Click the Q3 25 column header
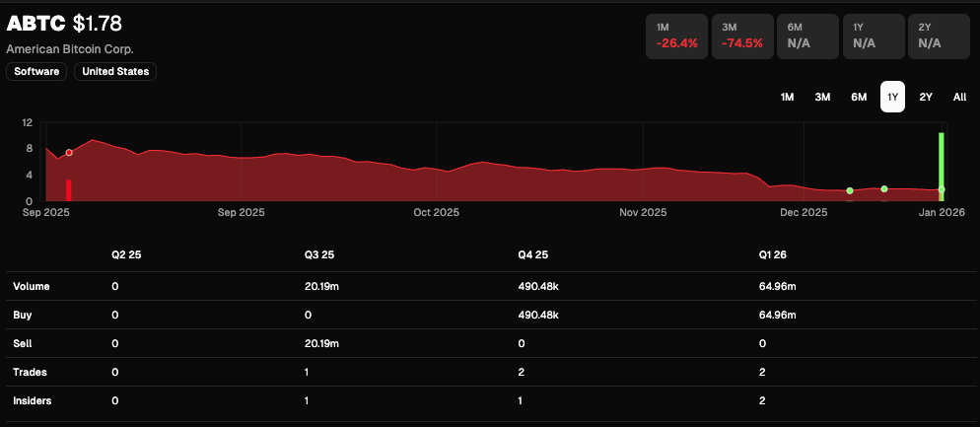This screenshot has height=427, width=980. [x=317, y=254]
